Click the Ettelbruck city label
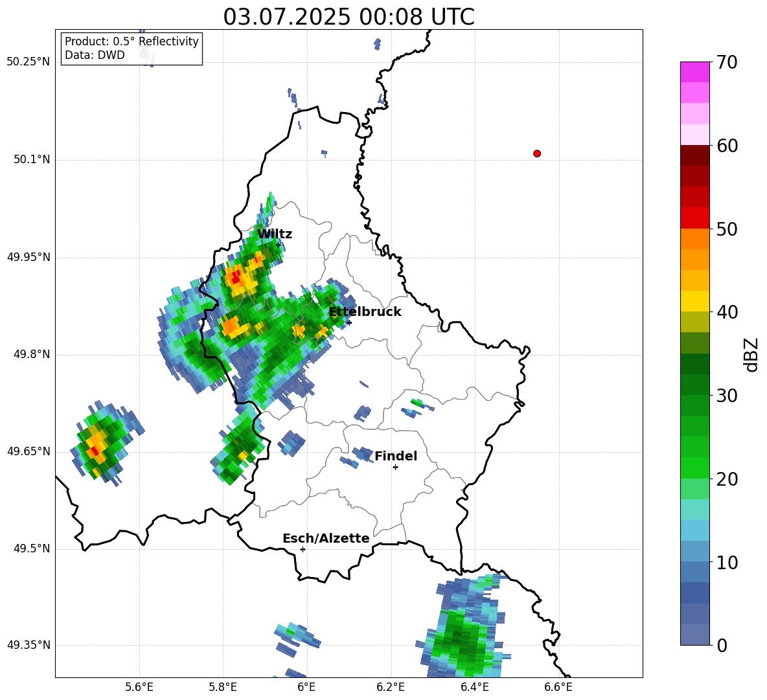The height and width of the screenshot is (700, 767). [365, 312]
